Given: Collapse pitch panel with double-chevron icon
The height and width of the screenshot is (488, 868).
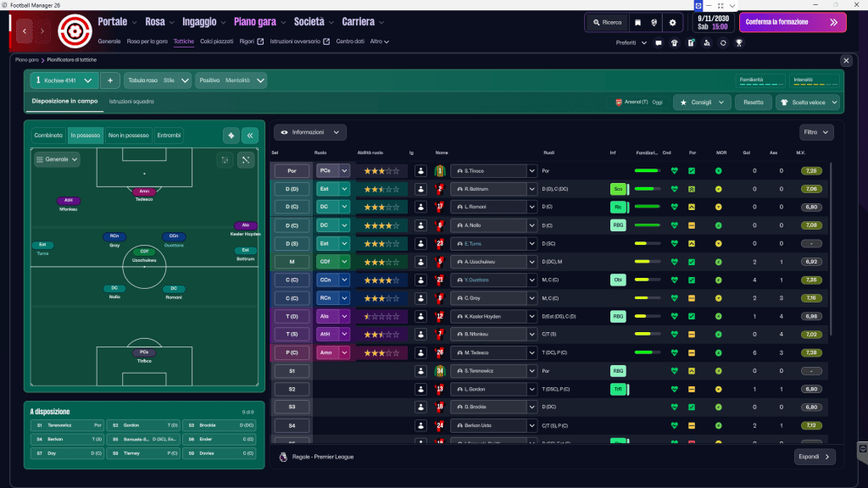Looking at the screenshot, I should 250,136.
